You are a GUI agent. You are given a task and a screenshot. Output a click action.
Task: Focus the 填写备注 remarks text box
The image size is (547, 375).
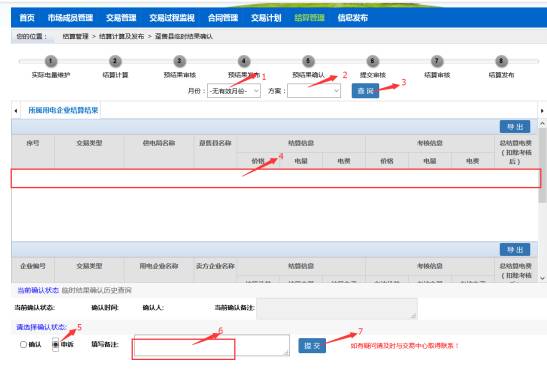point(212,345)
